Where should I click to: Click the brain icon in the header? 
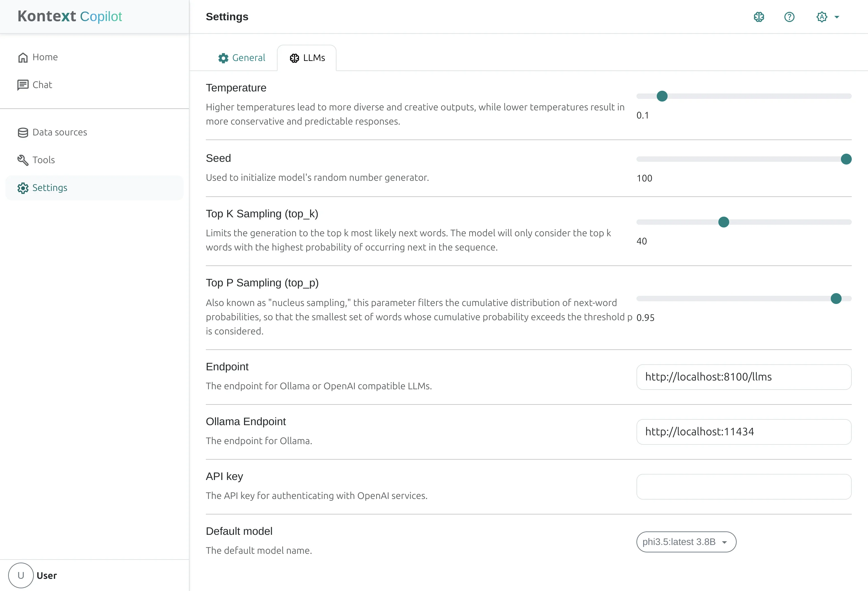click(x=759, y=17)
